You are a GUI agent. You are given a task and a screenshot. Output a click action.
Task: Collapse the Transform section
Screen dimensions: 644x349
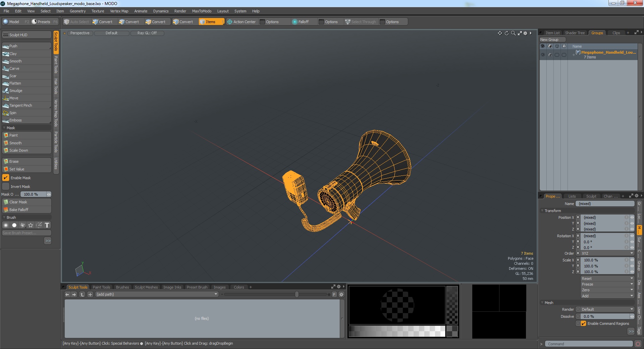tap(542, 211)
